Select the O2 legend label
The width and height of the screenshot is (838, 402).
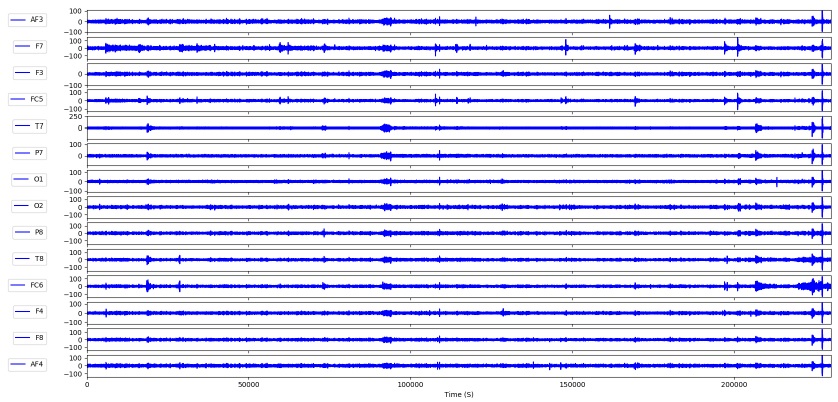[30, 206]
